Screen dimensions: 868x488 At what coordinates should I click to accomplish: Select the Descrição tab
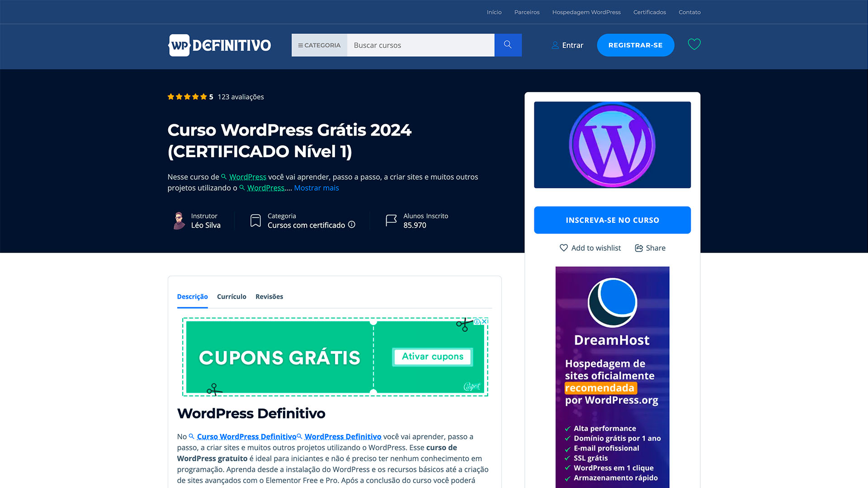[x=193, y=297]
